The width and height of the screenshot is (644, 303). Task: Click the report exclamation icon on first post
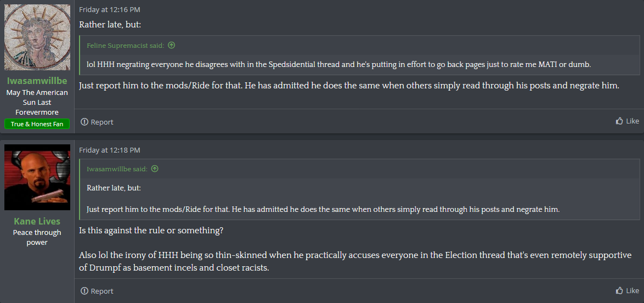84,122
